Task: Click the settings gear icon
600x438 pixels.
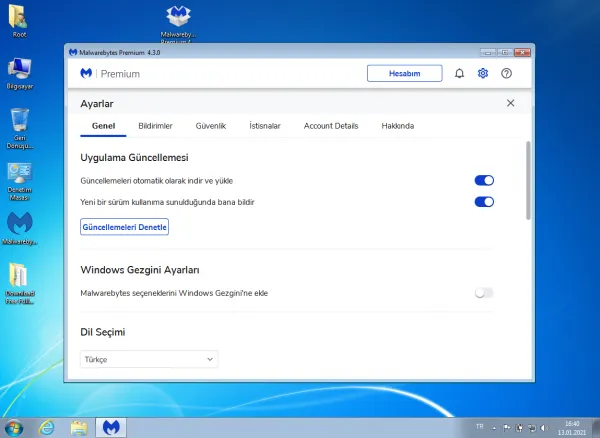Action: point(483,73)
